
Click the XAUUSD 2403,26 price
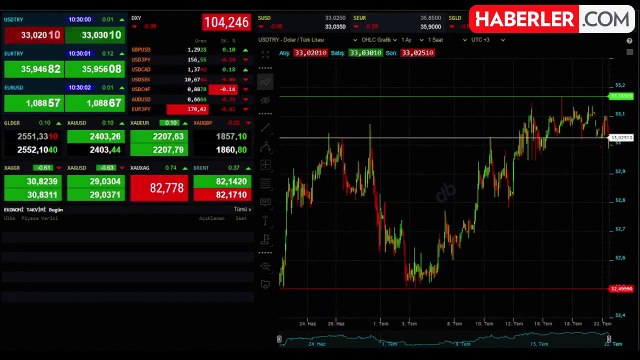(x=96, y=137)
